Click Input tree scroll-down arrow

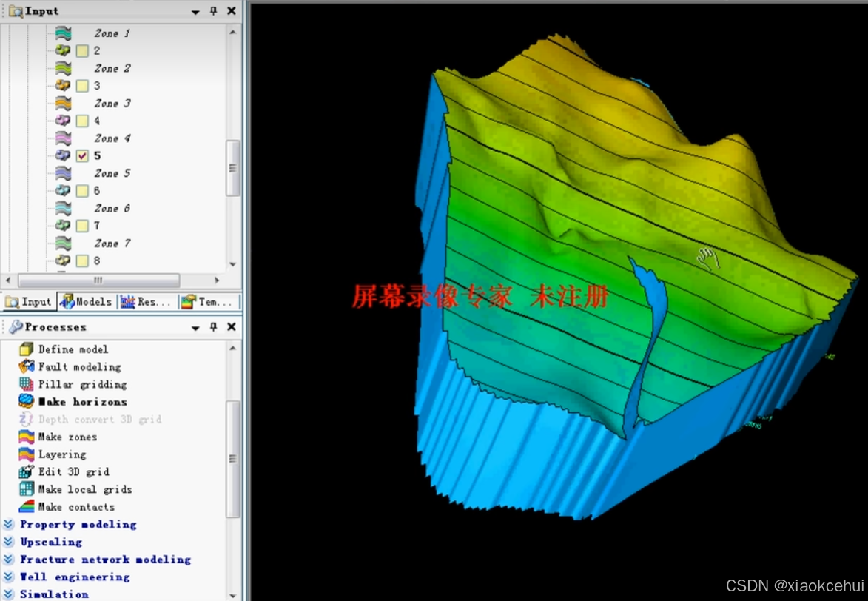233,264
